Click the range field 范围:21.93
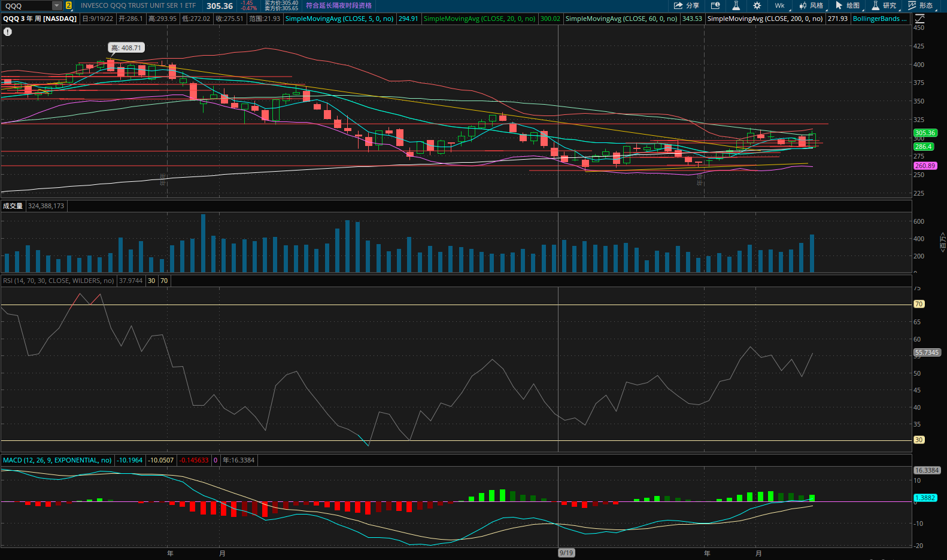Viewport: 947px width, 560px height. coord(265,19)
